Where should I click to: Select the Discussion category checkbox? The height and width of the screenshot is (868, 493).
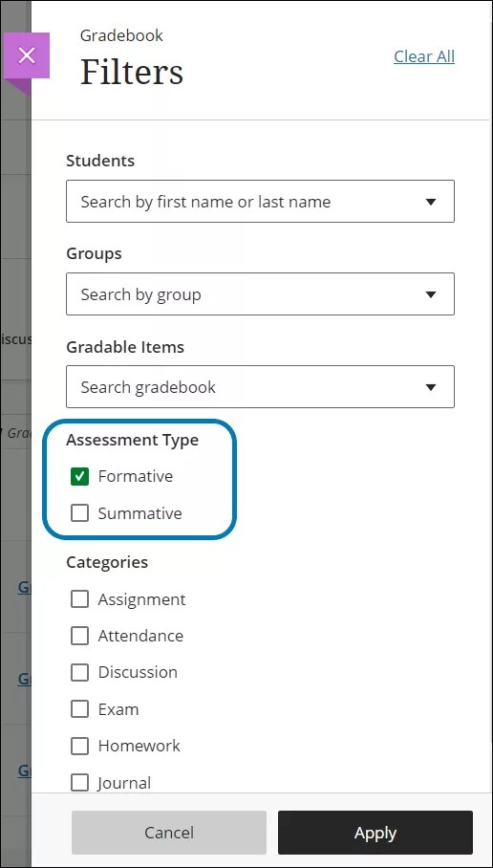(x=79, y=673)
